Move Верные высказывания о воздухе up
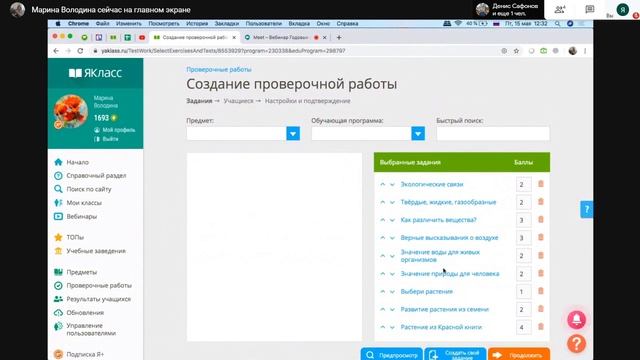Screen dimensions: 640x360 pos(382,238)
